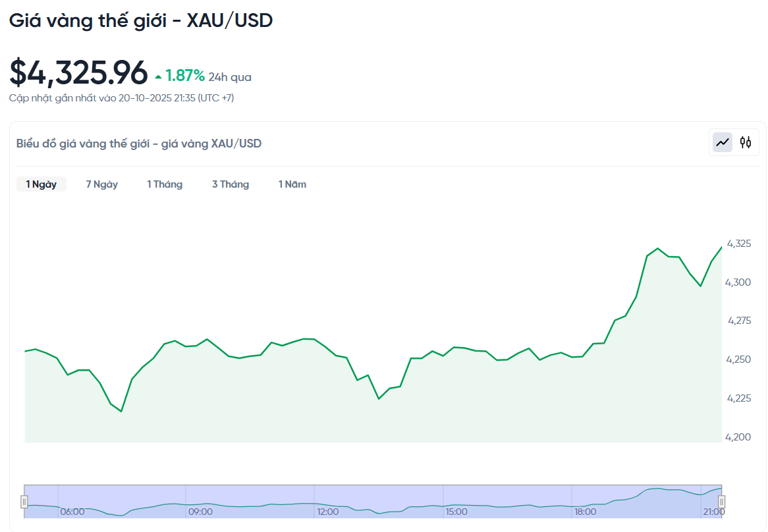Switch to candlestick chart icon
The image size is (768, 532).
click(x=746, y=142)
